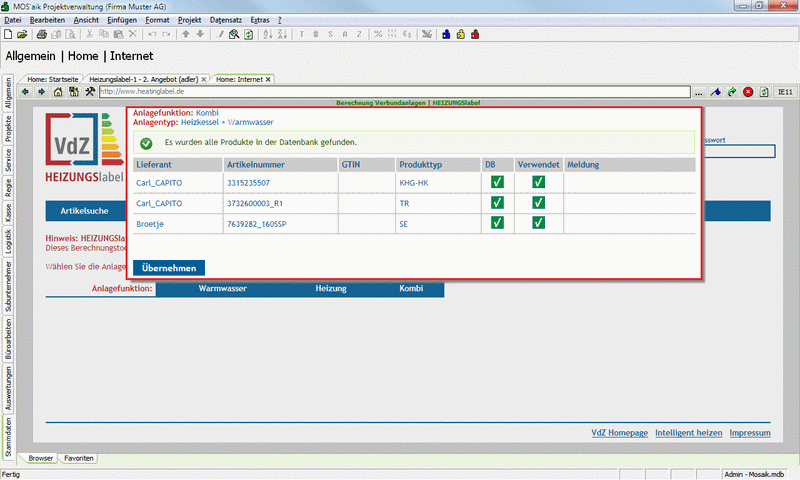Viewport: 800px width, 480px height.
Task: Click the green refresh document toolbar icon
Action: point(248,34)
